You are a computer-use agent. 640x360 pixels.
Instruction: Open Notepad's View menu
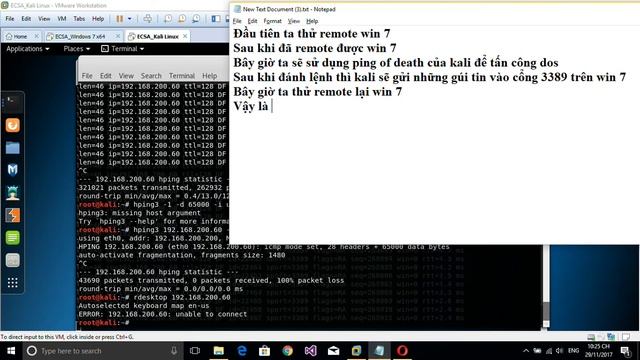point(293,21)
